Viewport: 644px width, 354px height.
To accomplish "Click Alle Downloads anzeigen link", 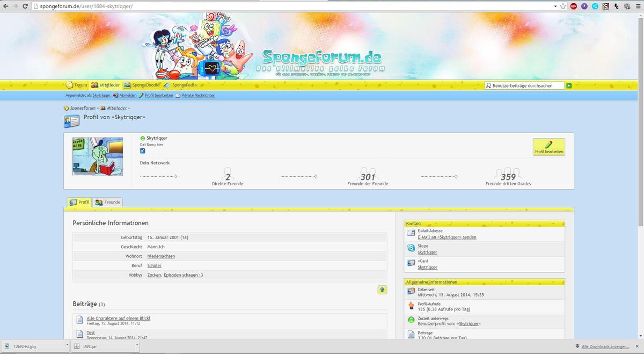I will pos(605,346).
